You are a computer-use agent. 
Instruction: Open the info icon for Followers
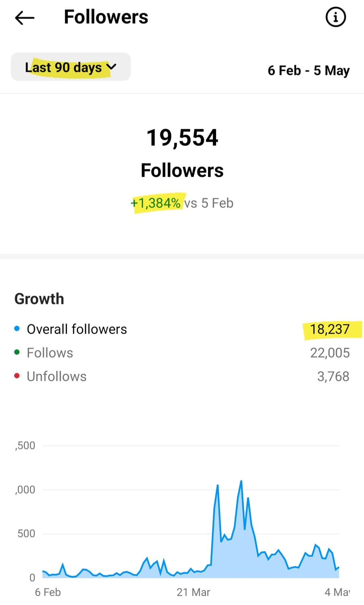(x=335, y=17)
